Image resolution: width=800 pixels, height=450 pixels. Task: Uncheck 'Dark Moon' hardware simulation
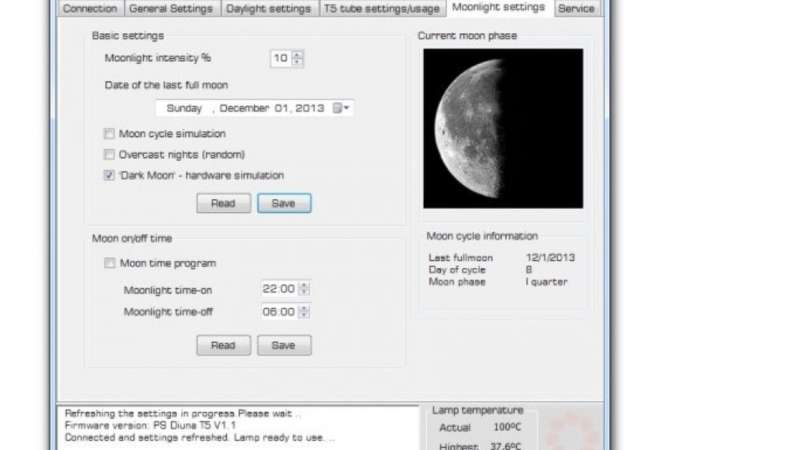109,175
